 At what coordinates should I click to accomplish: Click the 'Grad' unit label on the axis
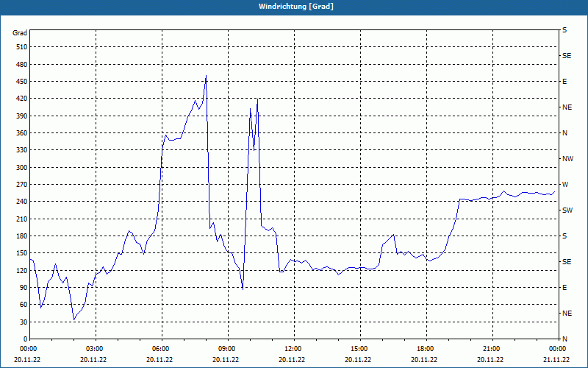click(x=20, y=33)
